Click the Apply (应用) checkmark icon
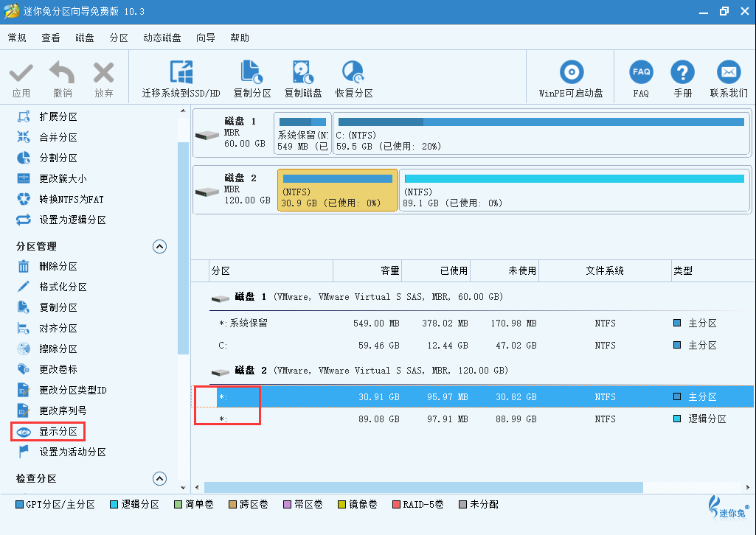 click(21, 74)
